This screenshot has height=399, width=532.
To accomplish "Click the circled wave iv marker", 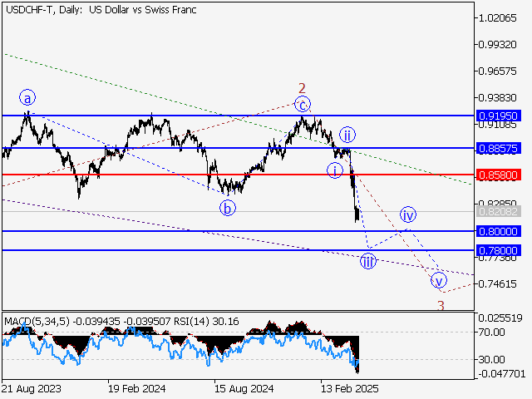I will (x=408, y=214).
